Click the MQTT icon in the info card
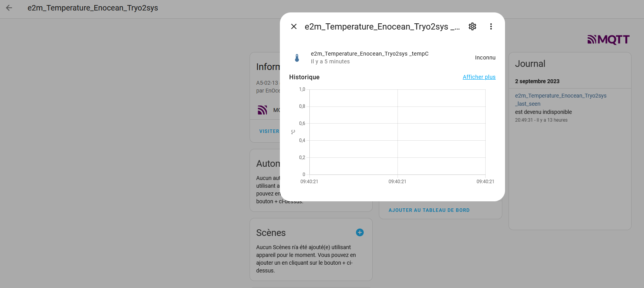The image size is (644, 288). pyautogui.click(x=263, y=110)
